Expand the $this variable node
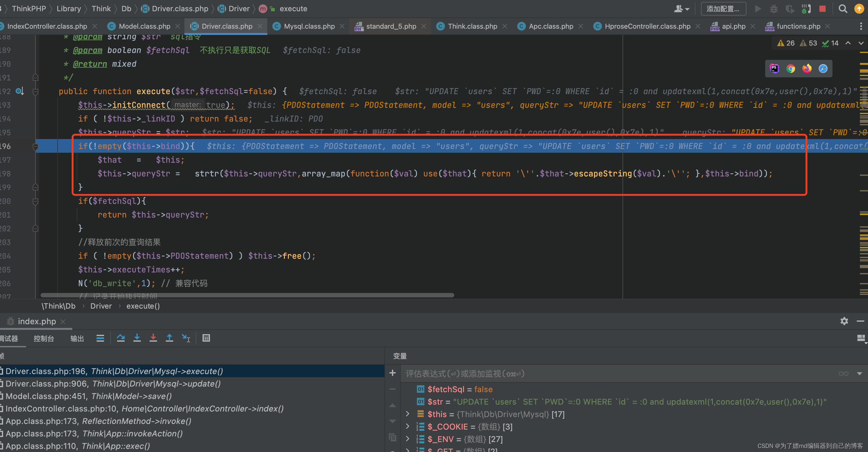The width and height of the screenshot is (868, 452). click(x=408, y=414)
